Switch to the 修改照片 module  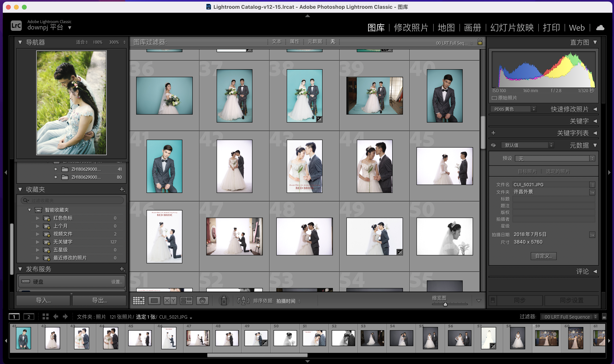(x=411, y=28)
